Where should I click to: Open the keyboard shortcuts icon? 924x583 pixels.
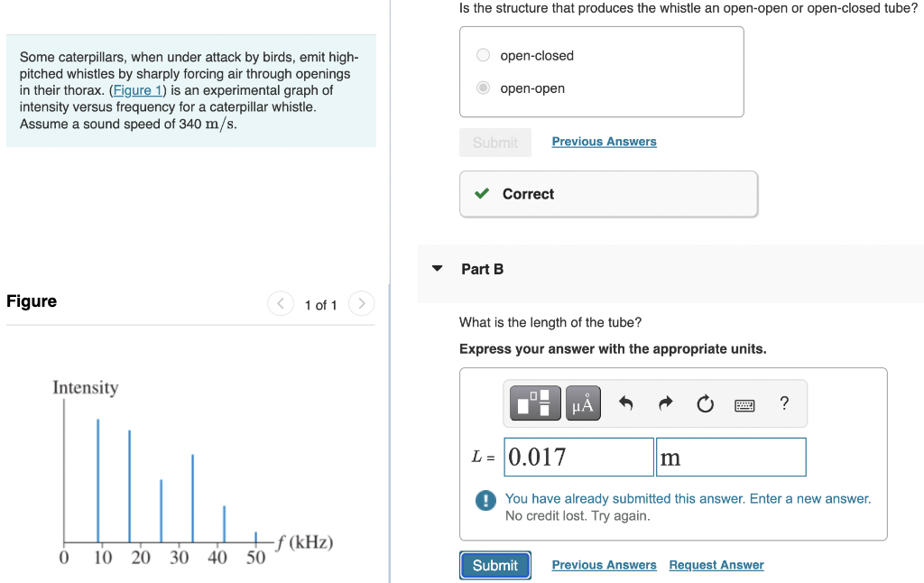pos(744,405)
